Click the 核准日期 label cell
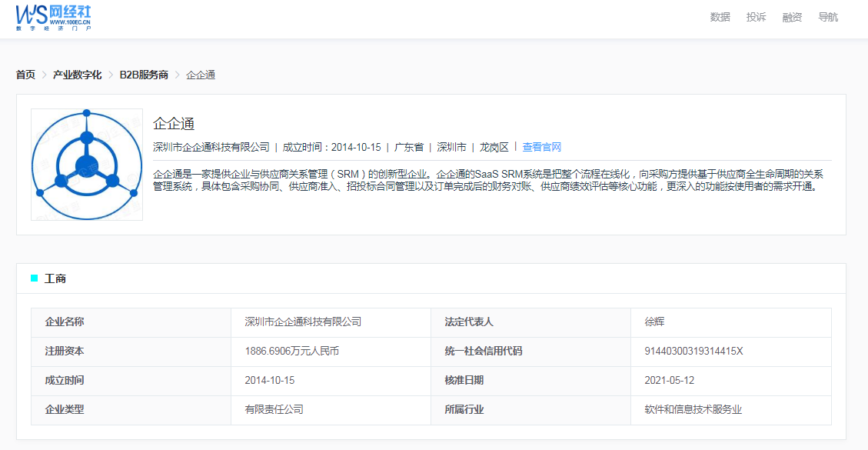Screen dimensions: 868x450 (531, 382)
